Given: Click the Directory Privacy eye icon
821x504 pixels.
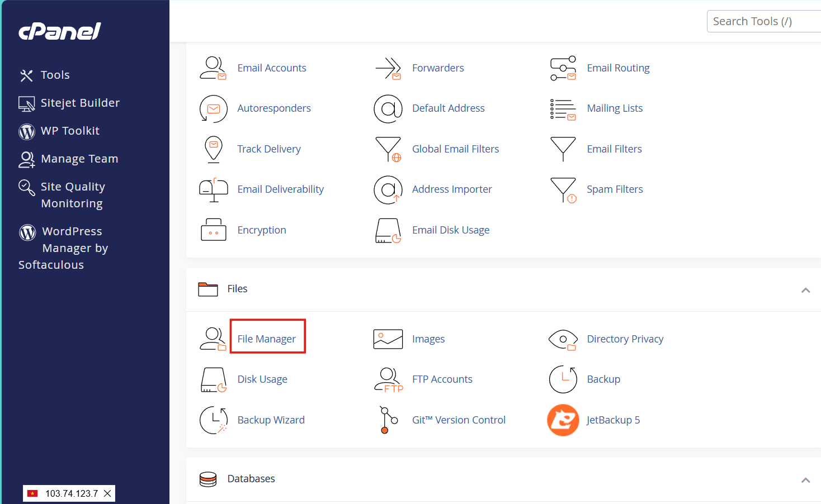Looking at the screenshot, I should [563, 339].
